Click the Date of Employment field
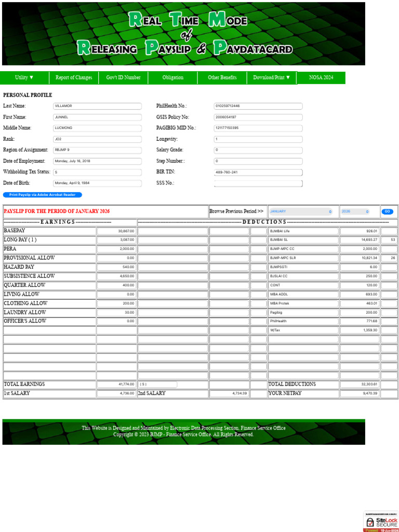 97,161
